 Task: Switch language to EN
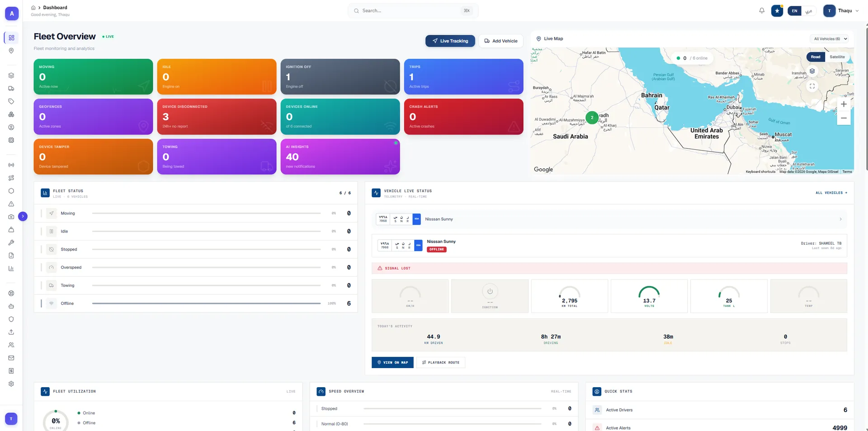tap(794, 11)
